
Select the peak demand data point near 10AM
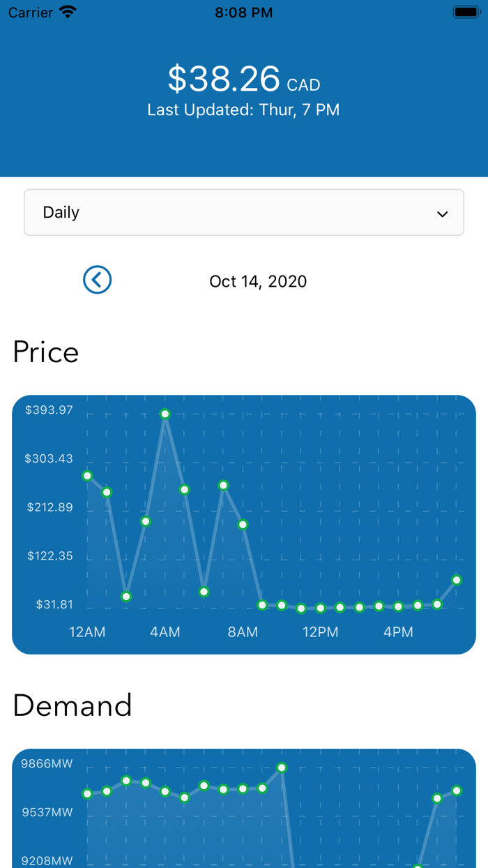pos(281,767)
